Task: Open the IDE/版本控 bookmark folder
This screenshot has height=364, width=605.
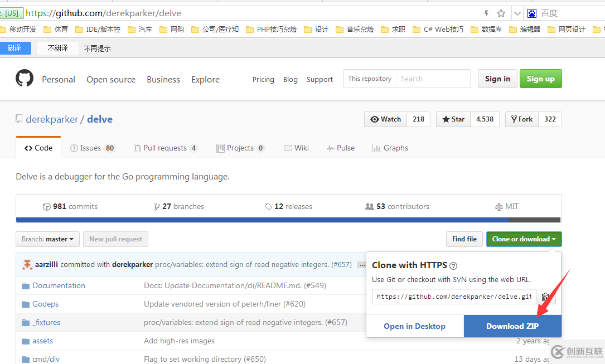Action: click(x=98, y=30)
